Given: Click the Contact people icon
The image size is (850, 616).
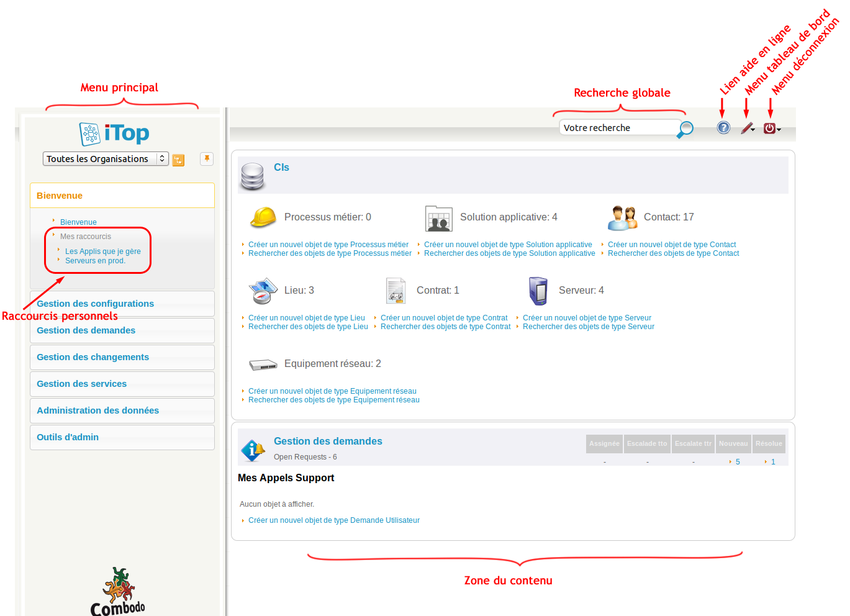Looking at the screenshot, I should [x=622, y=218].
